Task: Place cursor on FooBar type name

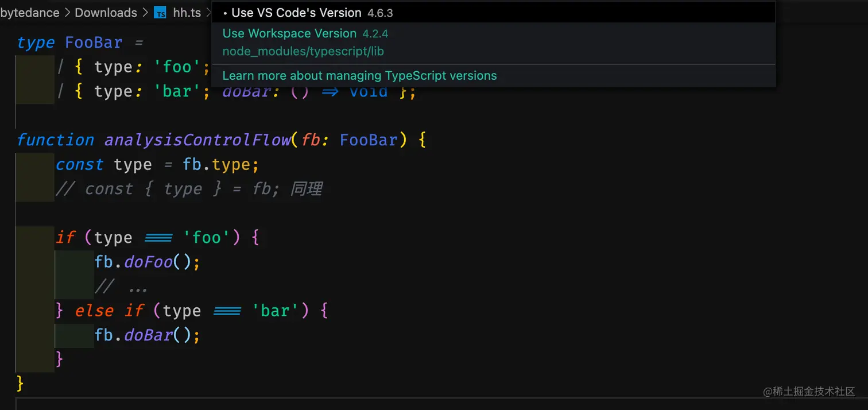Action: pos(94,43)
